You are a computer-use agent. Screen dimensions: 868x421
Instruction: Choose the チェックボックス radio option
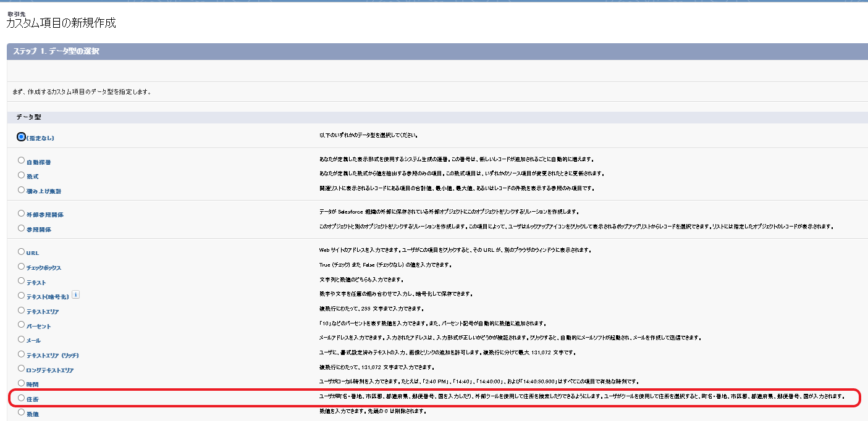(22, 267)
